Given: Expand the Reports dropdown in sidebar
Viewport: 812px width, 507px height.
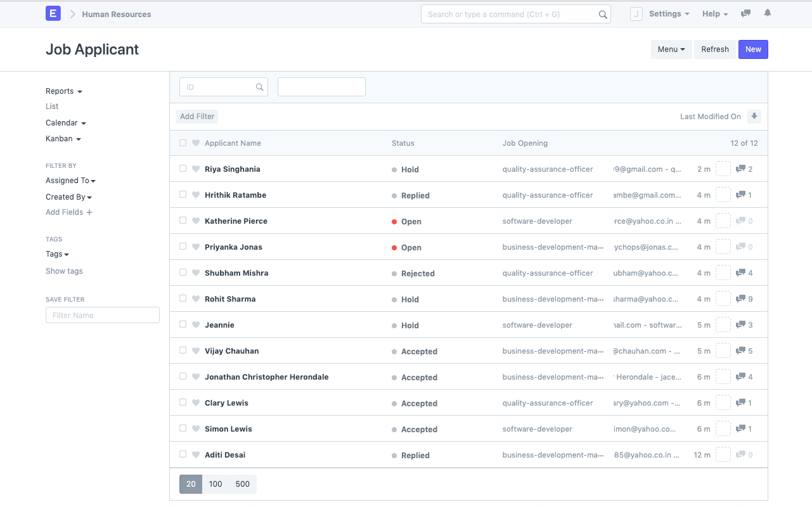Looking at the screenshot, I should pyautogui.click(x=64, y=91).
